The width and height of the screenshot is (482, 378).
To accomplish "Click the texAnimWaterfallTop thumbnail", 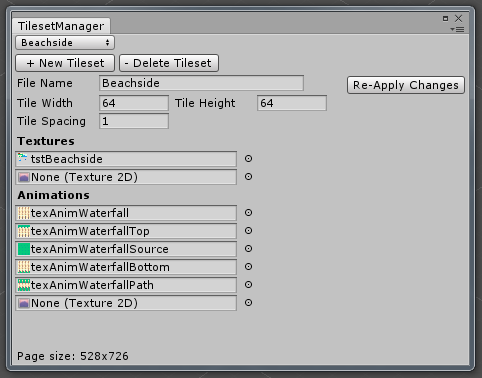I will point(24,231).
